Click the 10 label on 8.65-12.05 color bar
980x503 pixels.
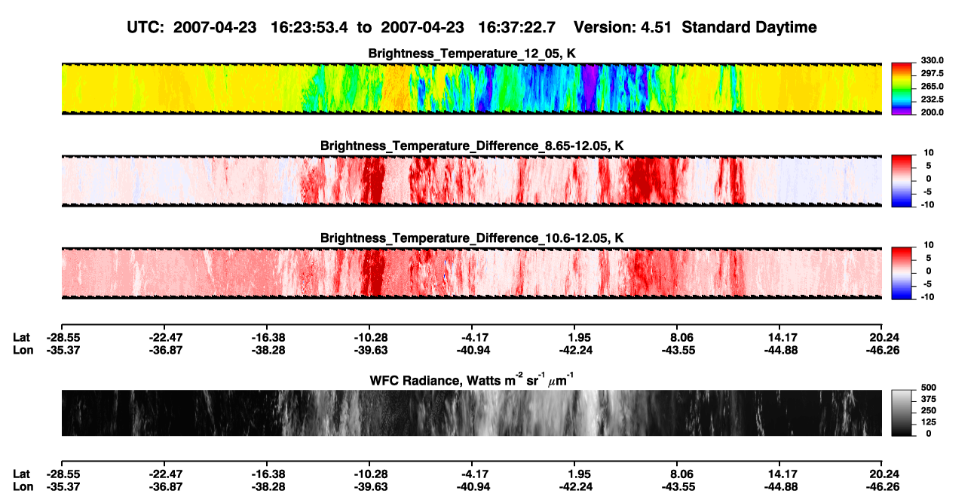[x=929, y=152]
